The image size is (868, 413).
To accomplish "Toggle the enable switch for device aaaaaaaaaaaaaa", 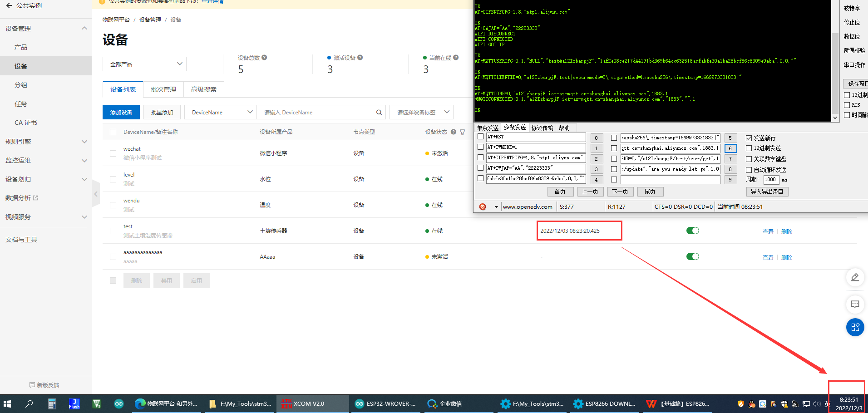I will click(x=693, y=256).
